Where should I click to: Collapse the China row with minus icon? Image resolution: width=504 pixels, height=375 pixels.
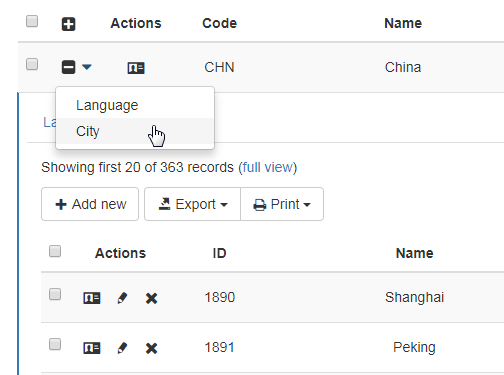click(68, 67)
